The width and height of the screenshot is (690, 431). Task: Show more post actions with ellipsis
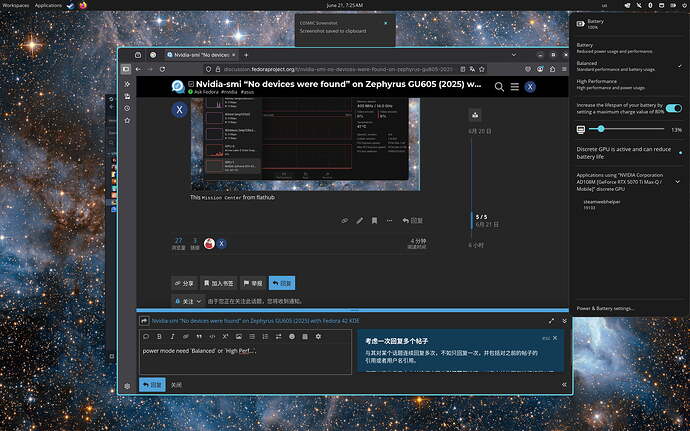(x=389, y=221)
